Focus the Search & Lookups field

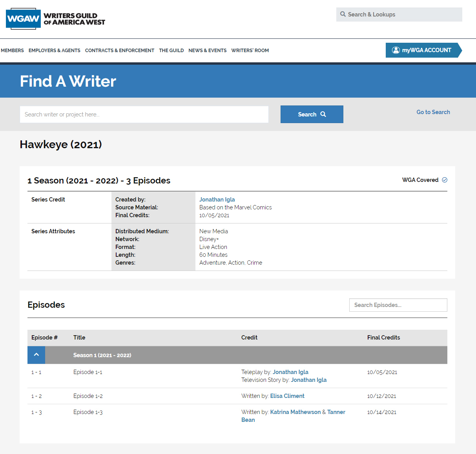coord(399,15)
